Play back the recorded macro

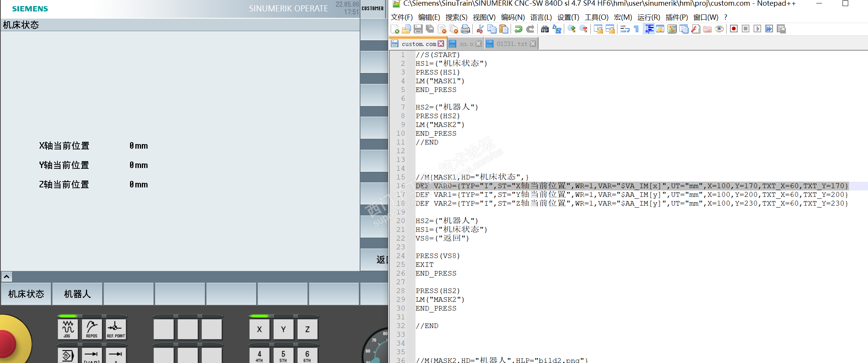pos(757,29)
